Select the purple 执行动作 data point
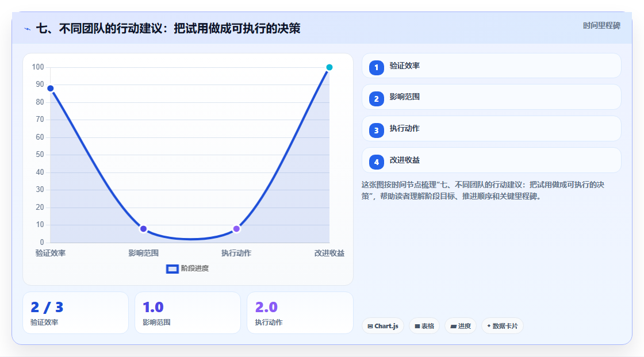644x357 pixels. tap(236, 229)
